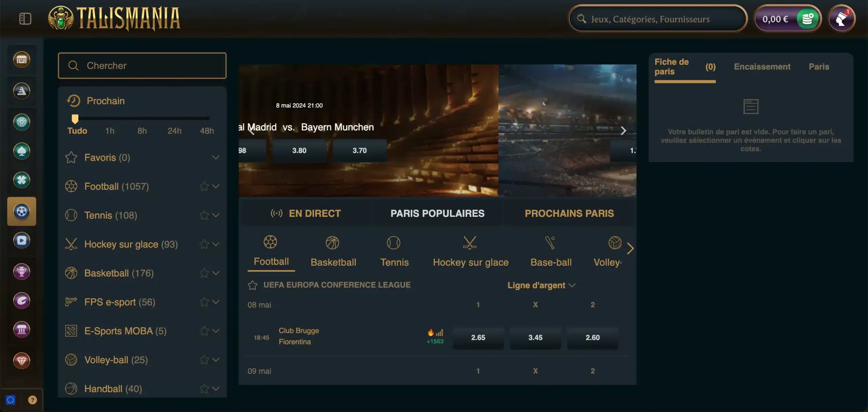
Task: Select the Basketball sport icon in the carousel
Action: click(x=333, y=251)
